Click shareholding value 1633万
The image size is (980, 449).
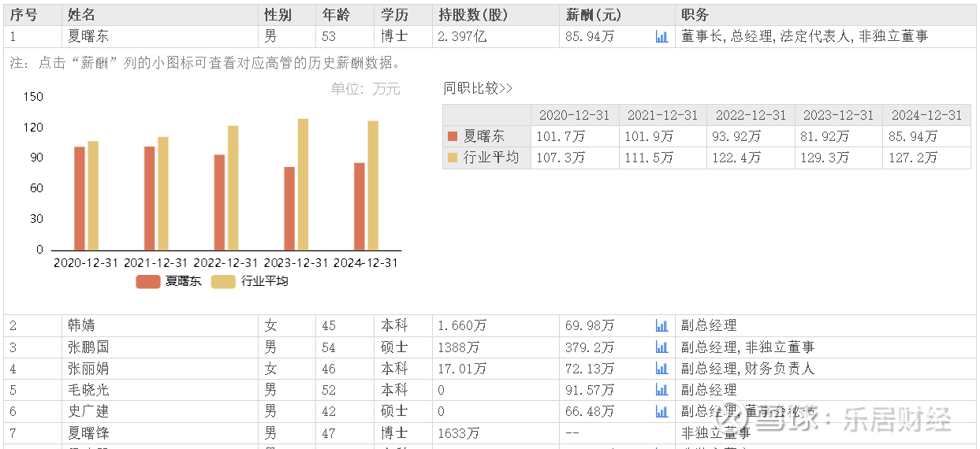[459, 432]
